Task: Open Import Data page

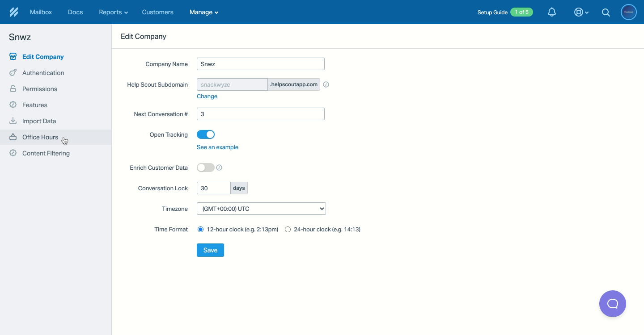Action: (39, 121)
